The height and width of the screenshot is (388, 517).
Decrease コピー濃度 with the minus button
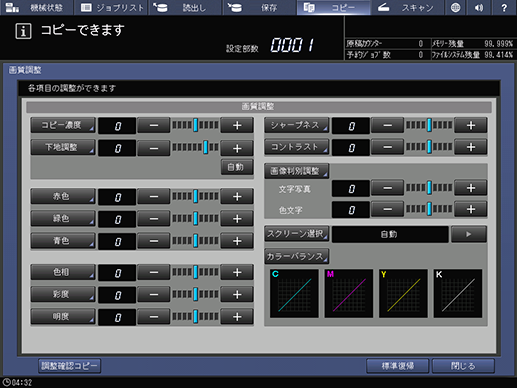click(x=154, y=126)
